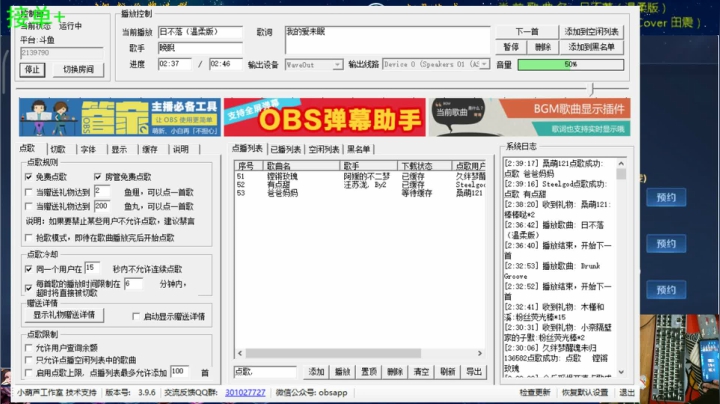720x404 pixels.
Task: Toggle the 房管免费点歌 checkbox
Action: (x=97, y=177)
